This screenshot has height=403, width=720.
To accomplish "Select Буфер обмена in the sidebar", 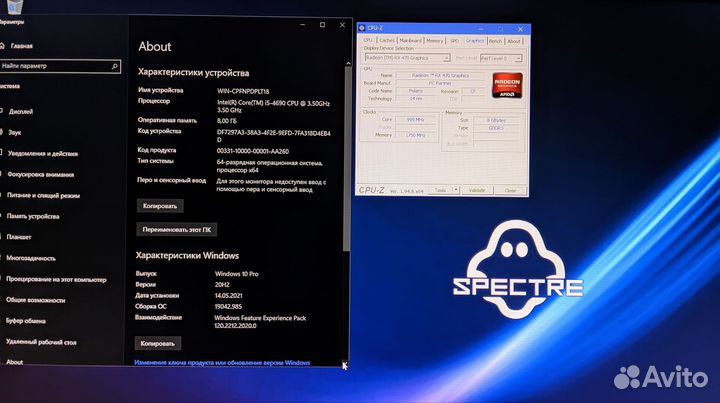I will pyautogui.click(x=25, y=321).
